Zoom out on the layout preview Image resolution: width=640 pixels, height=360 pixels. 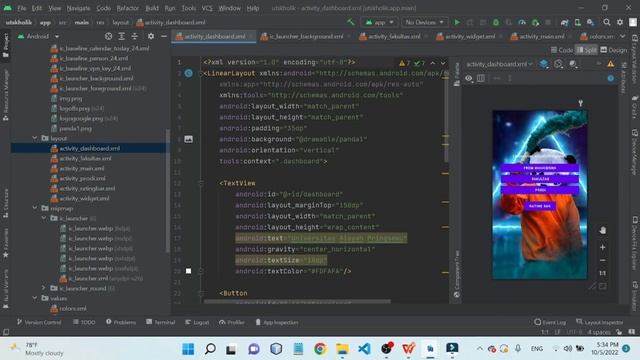coord(602,260)
